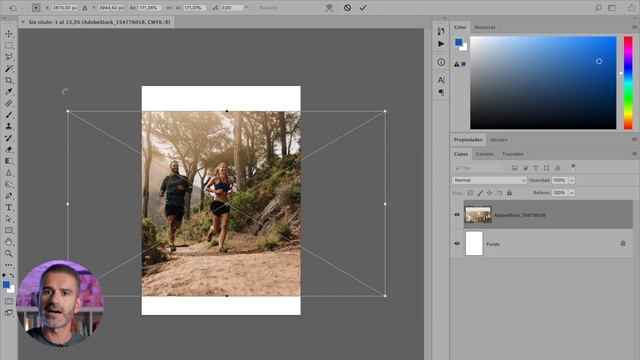
Task: Open the Info panel icon
Action: coord(441,62)
